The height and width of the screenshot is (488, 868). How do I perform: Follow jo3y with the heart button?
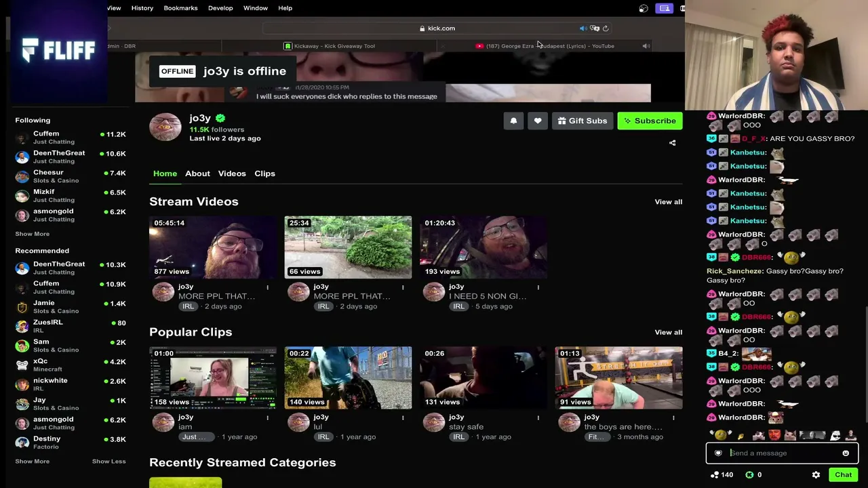[538, 121]
